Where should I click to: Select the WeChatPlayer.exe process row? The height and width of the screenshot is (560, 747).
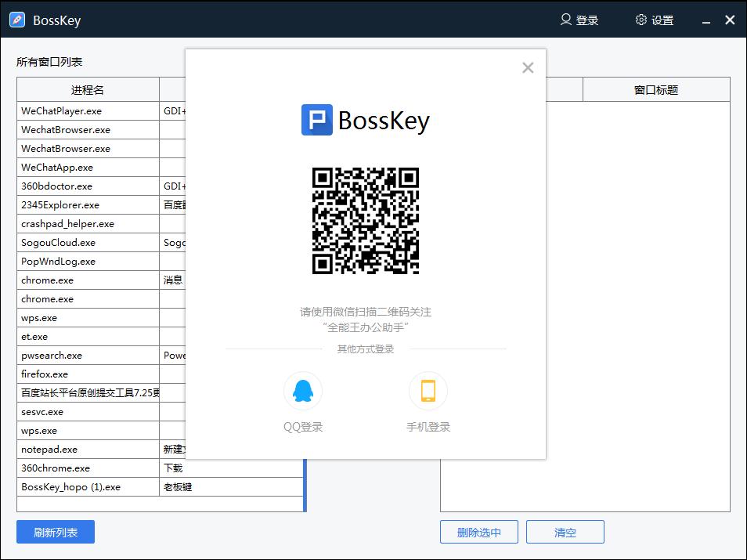pyautogui.click(x=88, y=110)
